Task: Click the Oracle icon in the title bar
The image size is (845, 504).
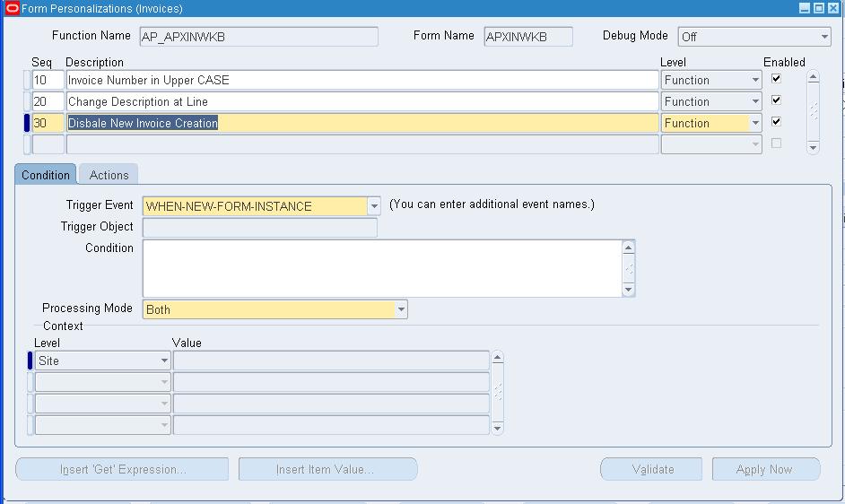Action: point(13,8)
